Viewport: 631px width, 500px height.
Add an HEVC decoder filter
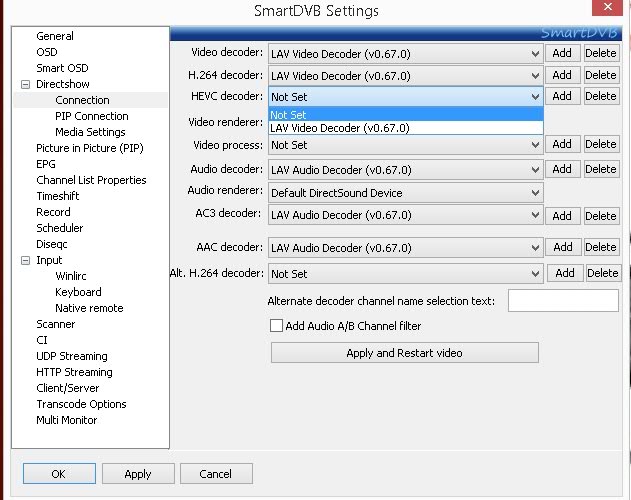[x=562, y=96]
